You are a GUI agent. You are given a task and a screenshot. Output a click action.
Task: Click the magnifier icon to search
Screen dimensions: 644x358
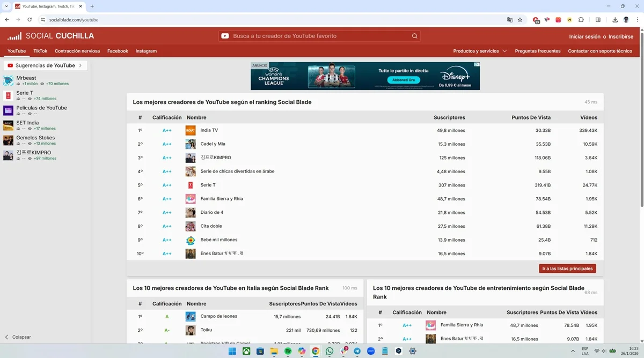click(x=414, y=35)
